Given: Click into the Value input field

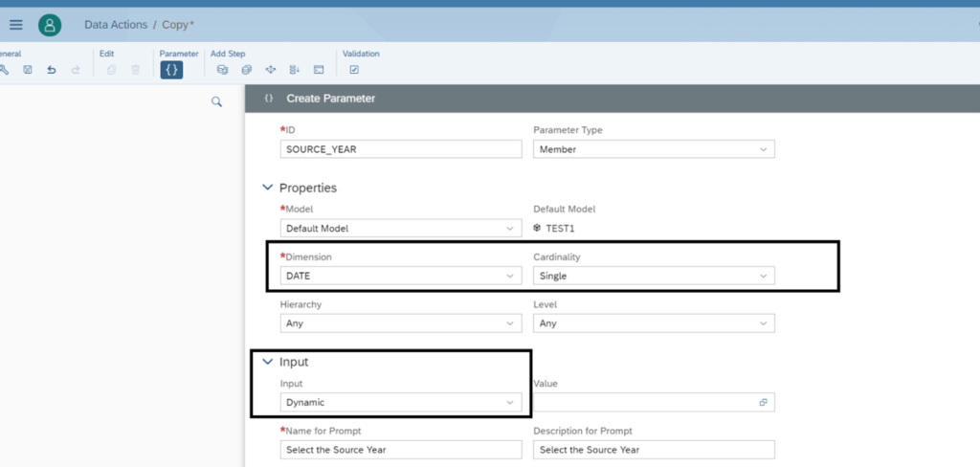Looking at the screenshot, I should click(654, 403).
